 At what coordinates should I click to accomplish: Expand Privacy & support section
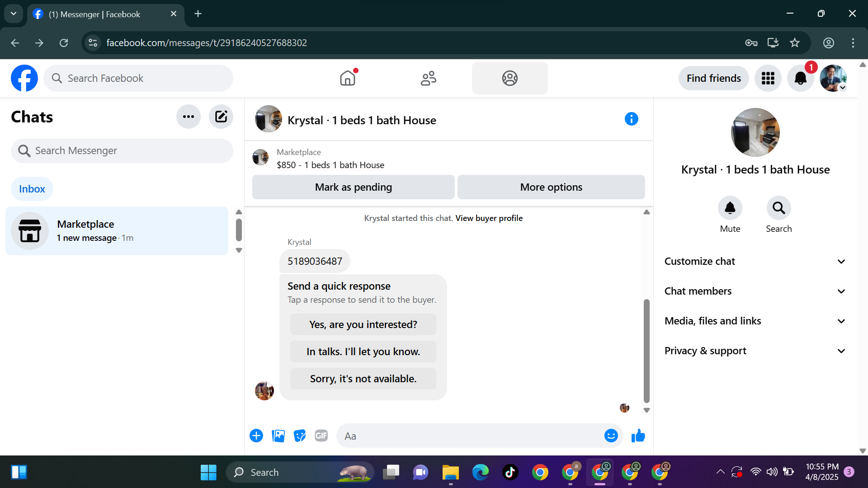(754, 351)
